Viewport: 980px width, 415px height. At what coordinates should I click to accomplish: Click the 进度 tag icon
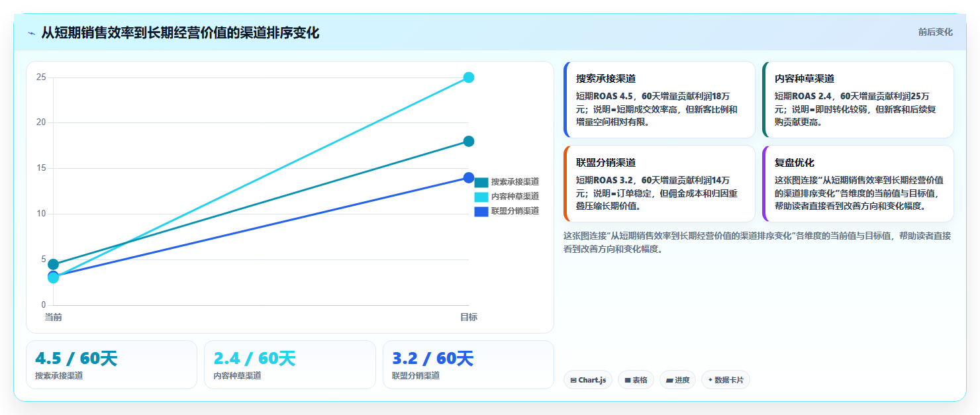669,381
